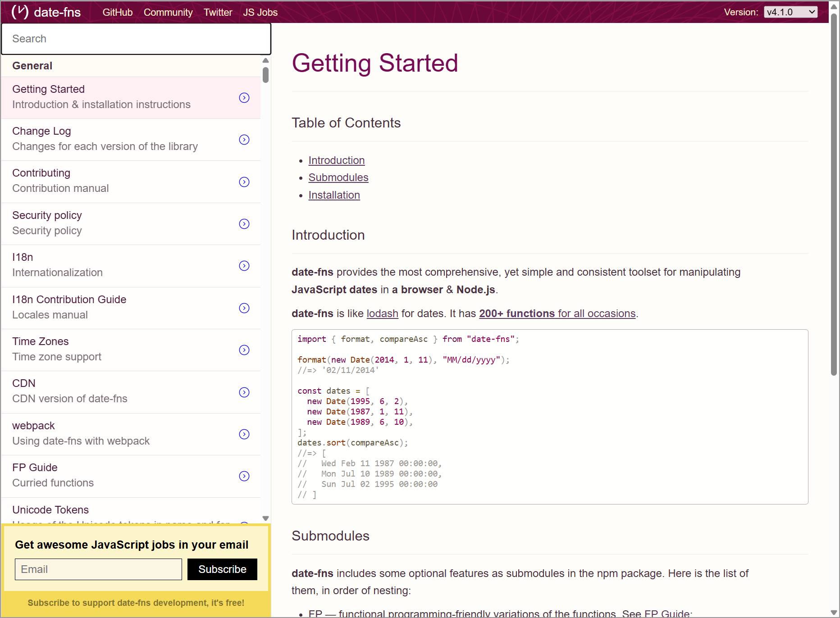Click the Security policy circle arrow icon
Screen dimensions: 840x618
pos(244,224)
